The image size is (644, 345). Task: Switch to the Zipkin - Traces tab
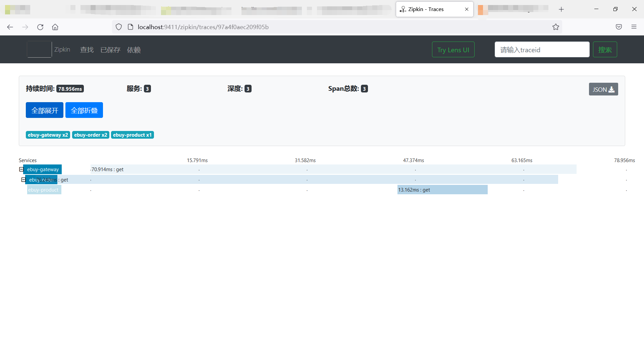coord(434,9)
